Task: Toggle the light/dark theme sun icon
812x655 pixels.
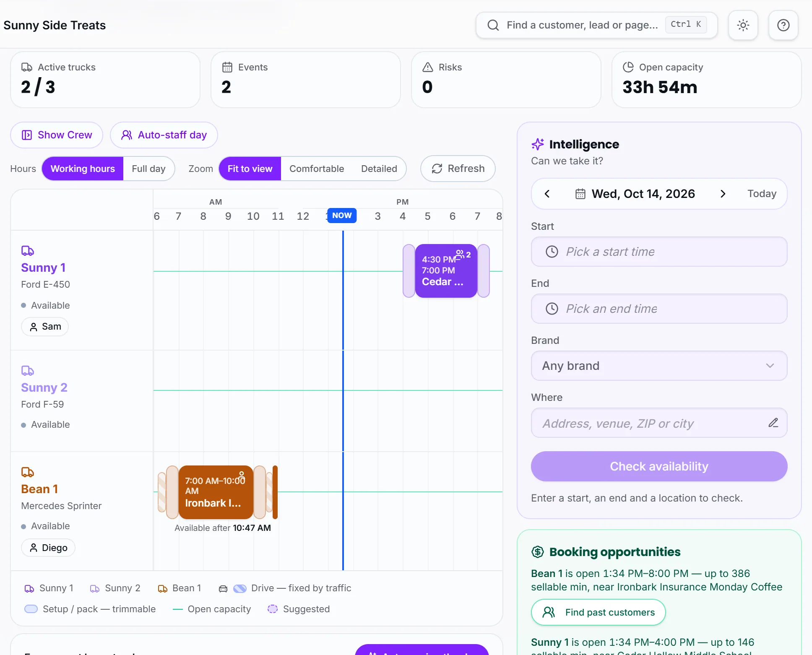Action: (743, 25)
